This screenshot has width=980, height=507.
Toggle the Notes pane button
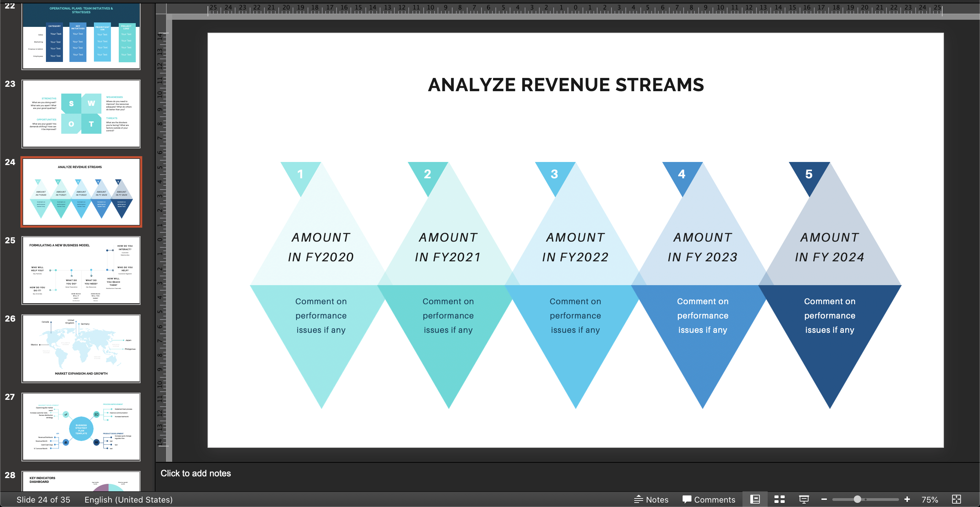[x=651, y=500]
